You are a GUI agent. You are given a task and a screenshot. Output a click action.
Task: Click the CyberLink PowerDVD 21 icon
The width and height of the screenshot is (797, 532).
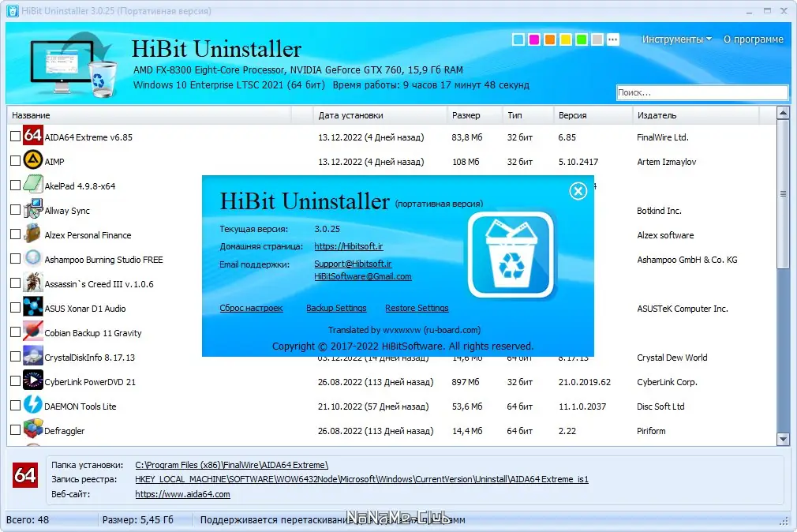(x=33, y=380)
